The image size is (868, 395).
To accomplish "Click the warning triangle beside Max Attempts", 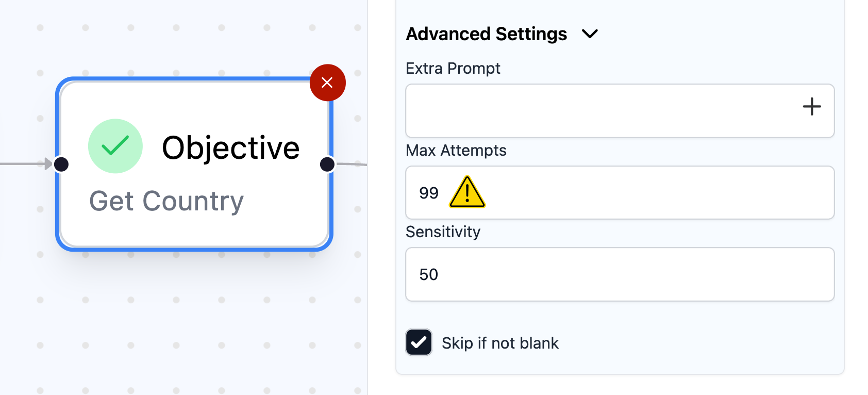I will (x=466, y=193).
